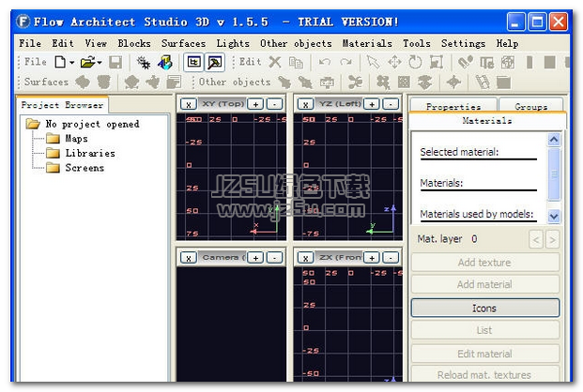
Task: Select the circular Rotate tool
Action: (415, 62)
